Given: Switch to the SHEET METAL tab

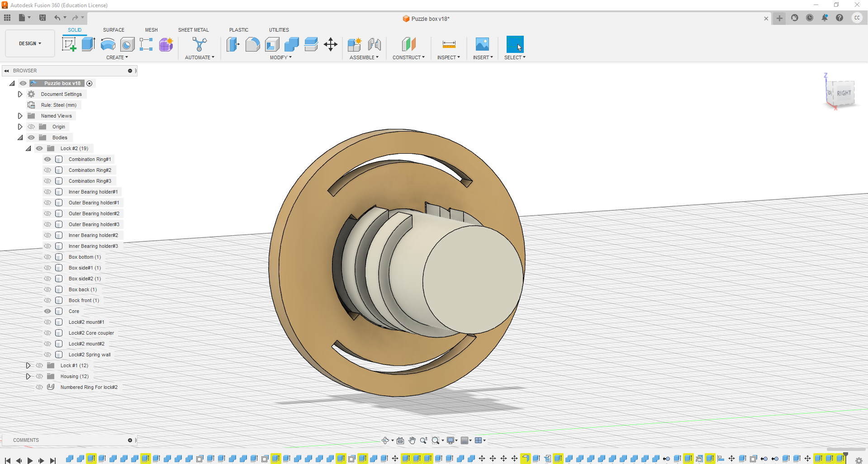Looking at the screenshot, I should [194, 30].
